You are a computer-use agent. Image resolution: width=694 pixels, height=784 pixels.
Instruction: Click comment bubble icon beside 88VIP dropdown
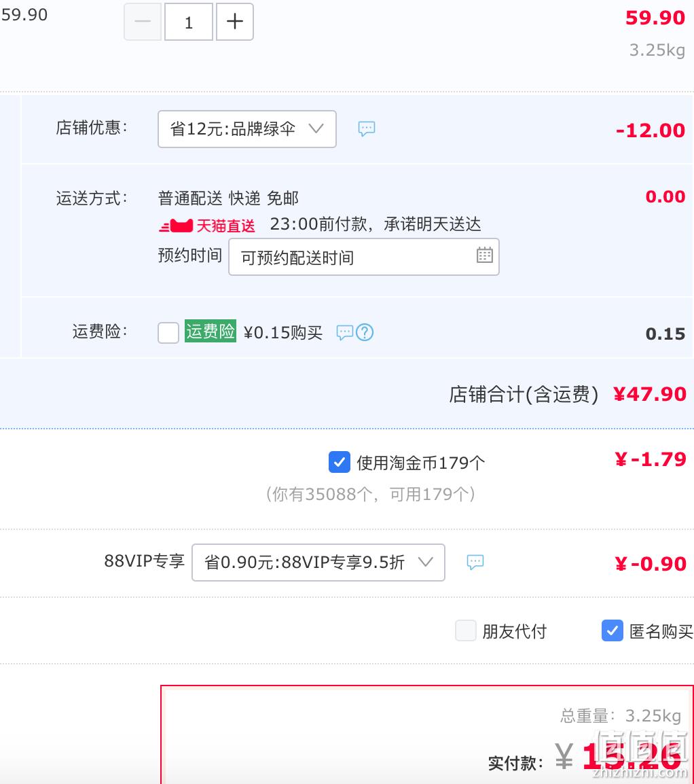[475, 562]
